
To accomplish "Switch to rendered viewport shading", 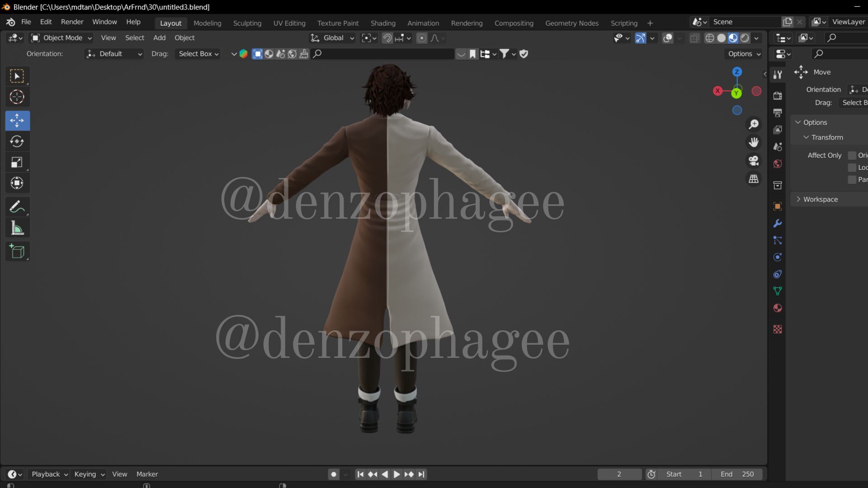I will (745, 38).
